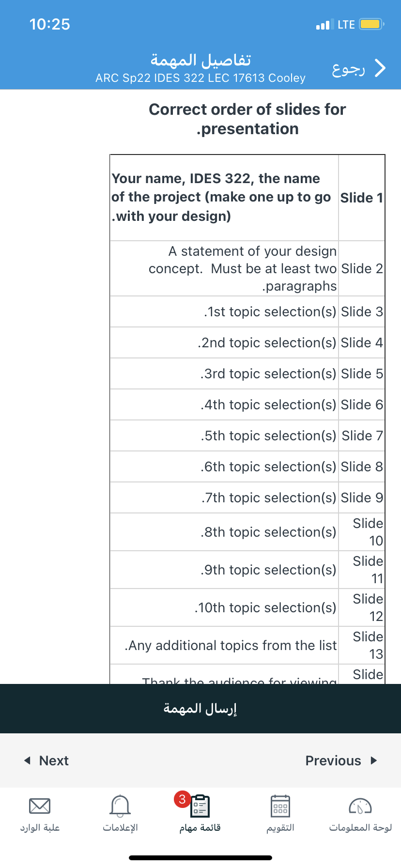
Task: Open the to-do list clipboard icon
Action: coord(200,806)
